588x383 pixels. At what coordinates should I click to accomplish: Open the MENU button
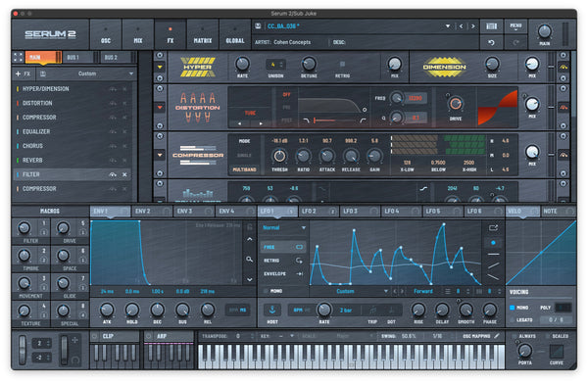(515, 25)
